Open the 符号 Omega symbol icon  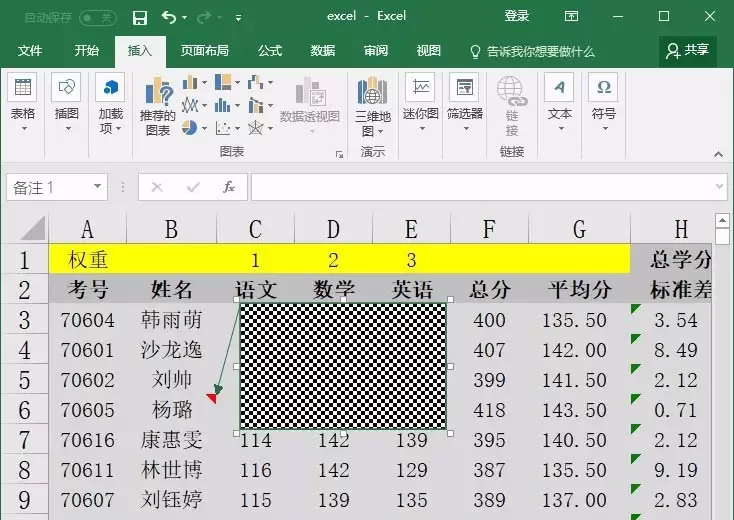(x=603, y=87)
